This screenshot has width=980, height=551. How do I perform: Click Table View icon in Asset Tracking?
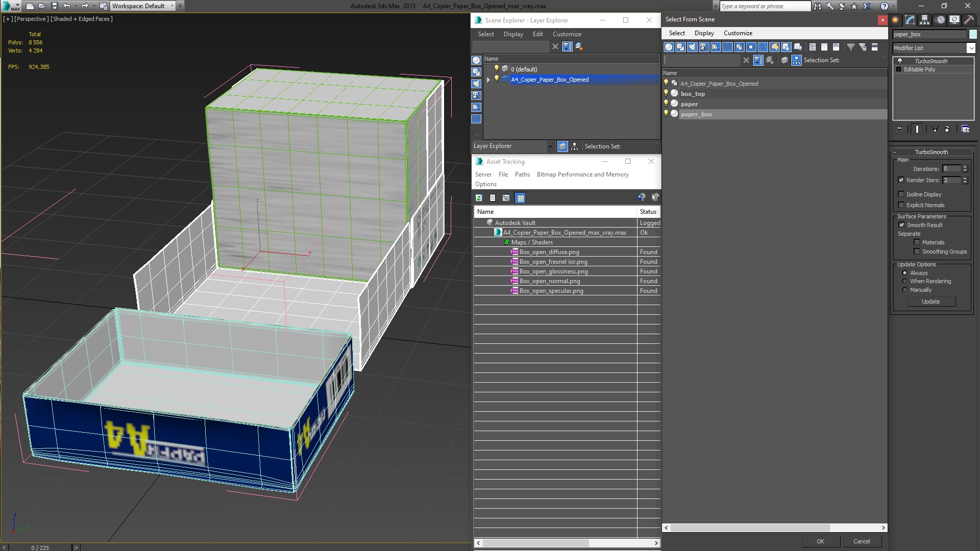(520, 198)
